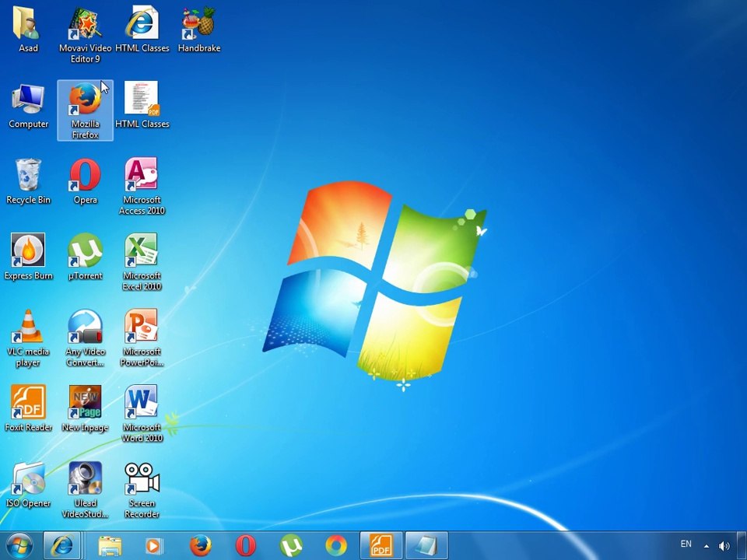Screen dimensions: 747x560
Task: Select the Microsoft Word 2010 shortcut
Action: coord(142,413)
